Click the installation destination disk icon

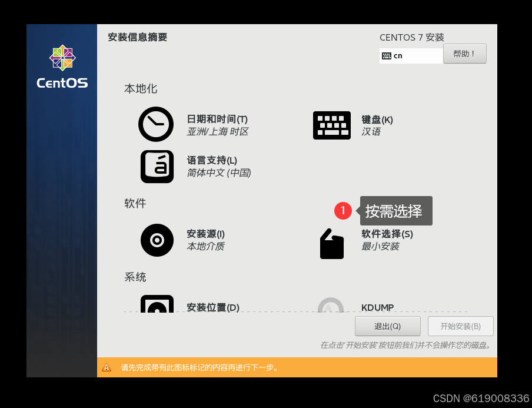pos(157,304)
